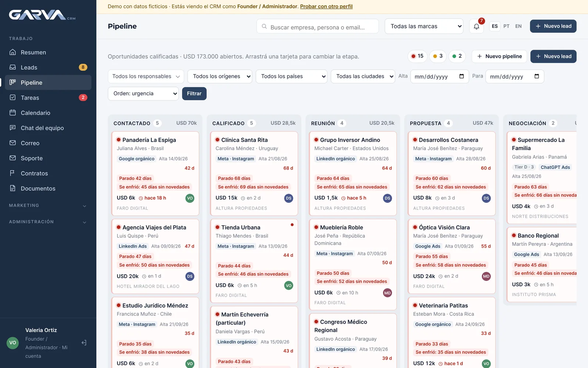Open the Todas las ciudades dropdown
The image size is (588, 368).
pyautogui.click(x=363, y=76)
